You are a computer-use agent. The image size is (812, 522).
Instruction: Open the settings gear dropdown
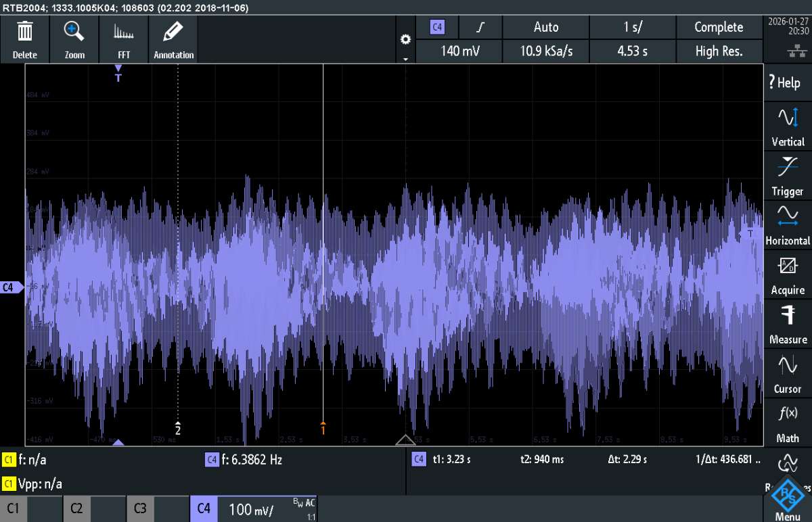pos(405,41)
